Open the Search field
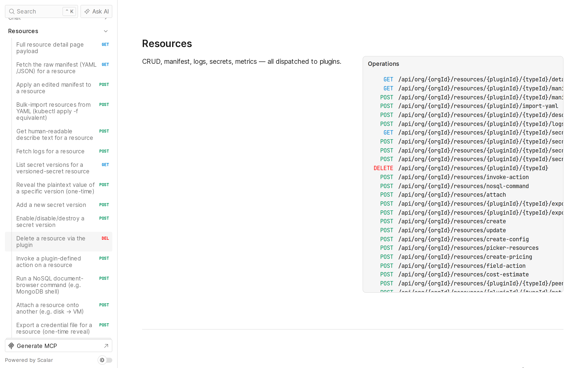The height and width of the screenshot is (368, 588). (41, 11)
